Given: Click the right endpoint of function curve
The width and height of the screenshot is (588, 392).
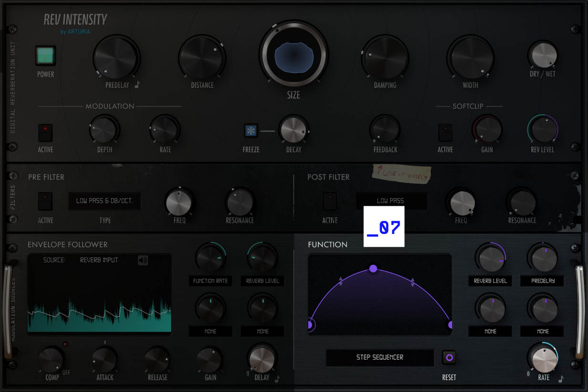Looking at the screenshot, I should coord(450,325).
